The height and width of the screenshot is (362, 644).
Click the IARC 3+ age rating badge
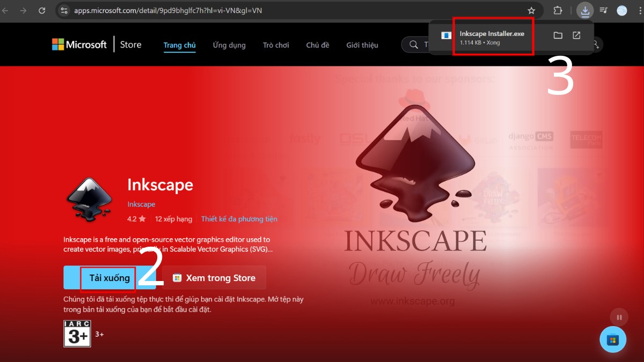pos(77,333)
